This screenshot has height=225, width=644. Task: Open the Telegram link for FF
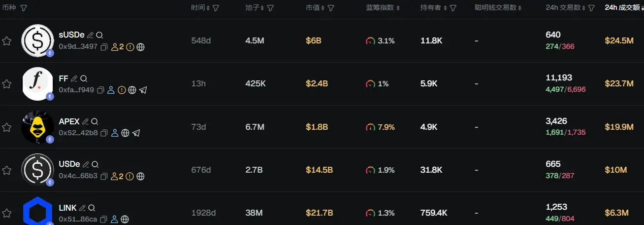click(x=143, y=90)
